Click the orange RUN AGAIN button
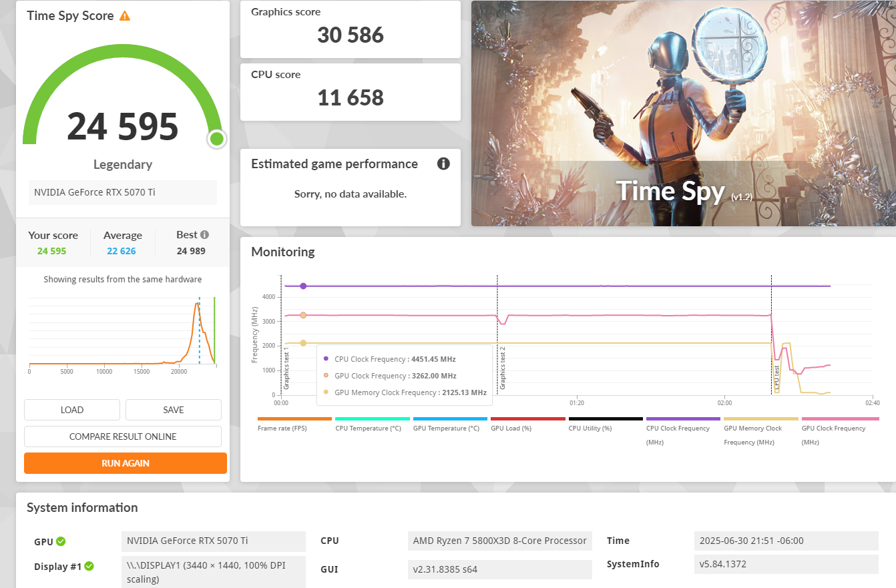The width and height of the screenshot is (896, 588). point(126,463)
